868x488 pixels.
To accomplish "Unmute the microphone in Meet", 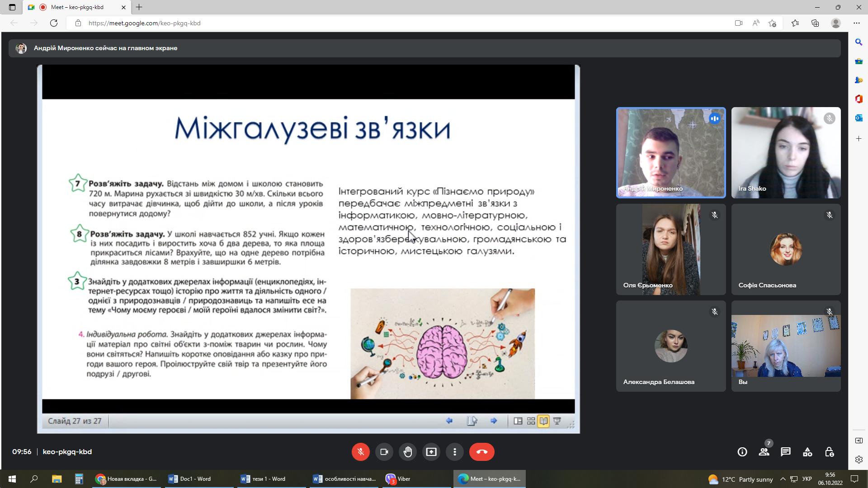I will pyautogui.click(x=360, y=452).
